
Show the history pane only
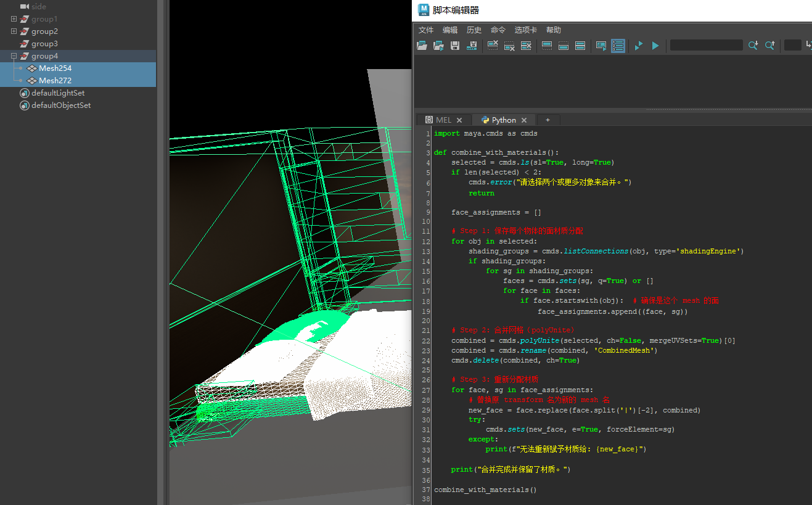546,45
